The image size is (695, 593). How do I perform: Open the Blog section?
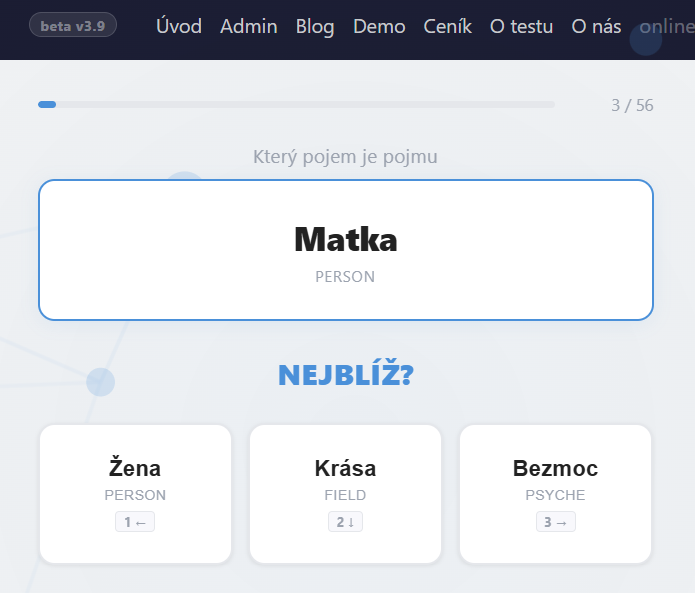[315, 27]
